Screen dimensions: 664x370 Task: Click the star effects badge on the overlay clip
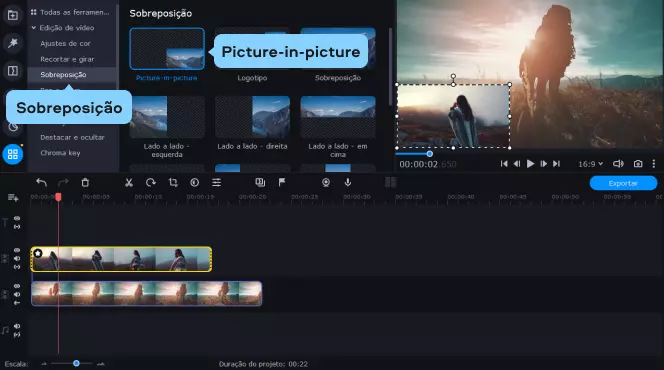pos(38,253)
